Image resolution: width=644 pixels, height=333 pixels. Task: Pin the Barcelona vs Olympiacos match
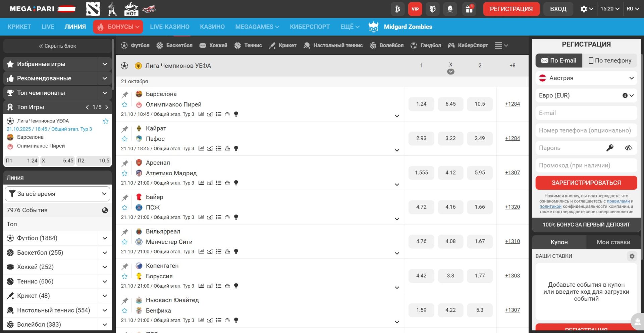point(125,95)
